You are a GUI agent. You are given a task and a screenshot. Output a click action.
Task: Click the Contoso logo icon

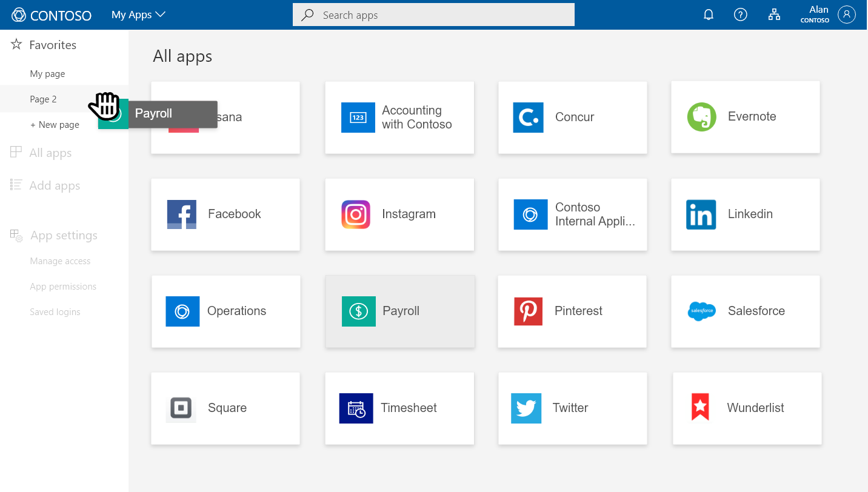(x=19, y=15)
